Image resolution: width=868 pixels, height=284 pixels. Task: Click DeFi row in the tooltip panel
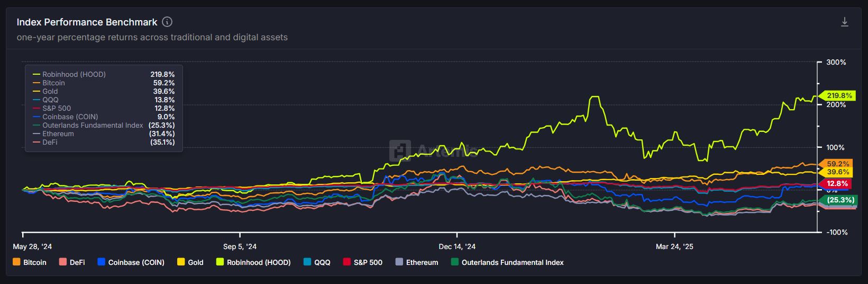point(104,143)
